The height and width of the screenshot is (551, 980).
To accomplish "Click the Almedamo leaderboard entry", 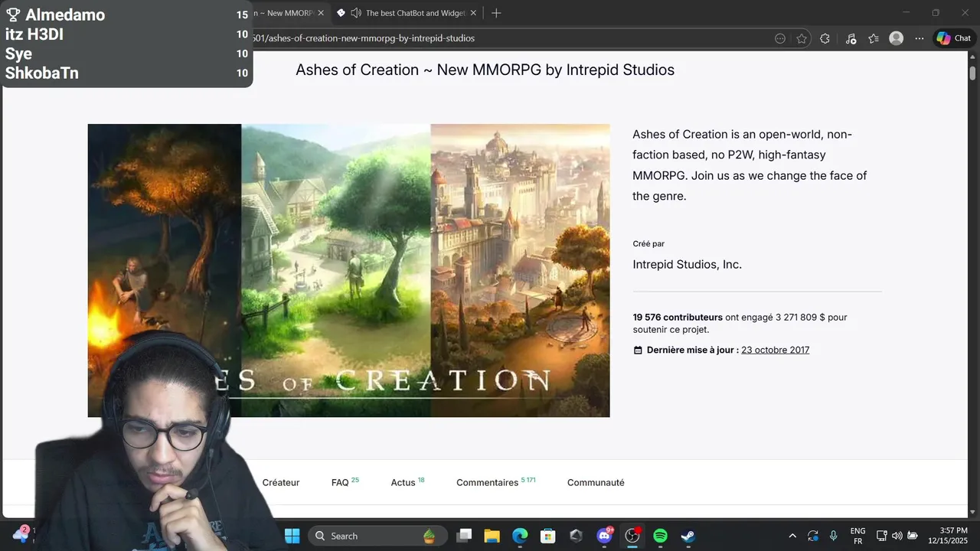I will click(x=127, y=15).
